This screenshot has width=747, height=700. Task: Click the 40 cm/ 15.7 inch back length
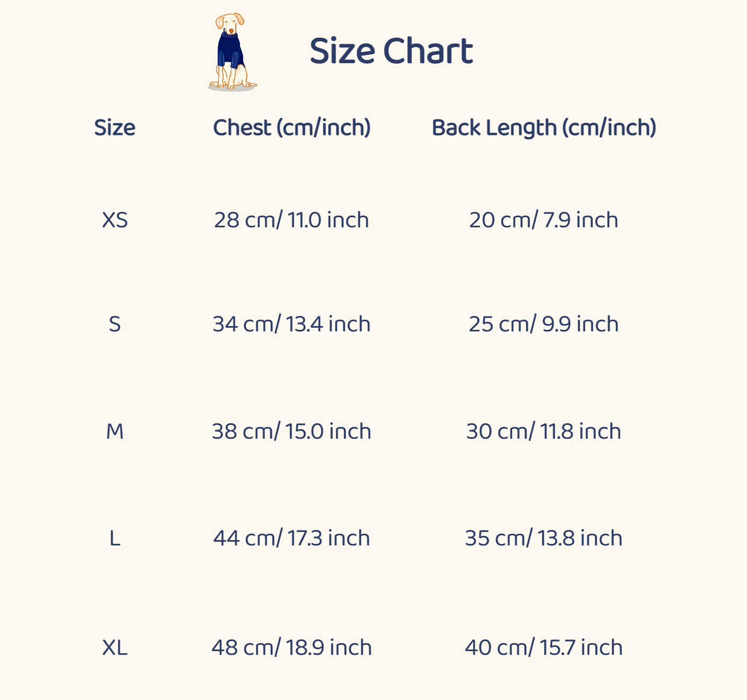pyautogui.click(x=544, y=648)
